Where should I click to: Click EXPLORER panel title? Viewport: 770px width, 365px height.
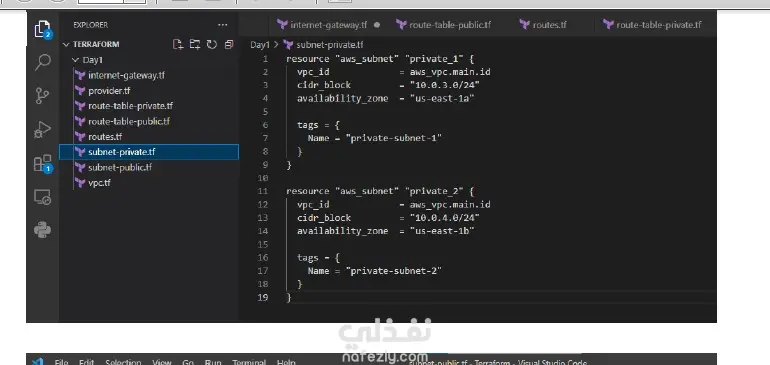click(91, 25)
